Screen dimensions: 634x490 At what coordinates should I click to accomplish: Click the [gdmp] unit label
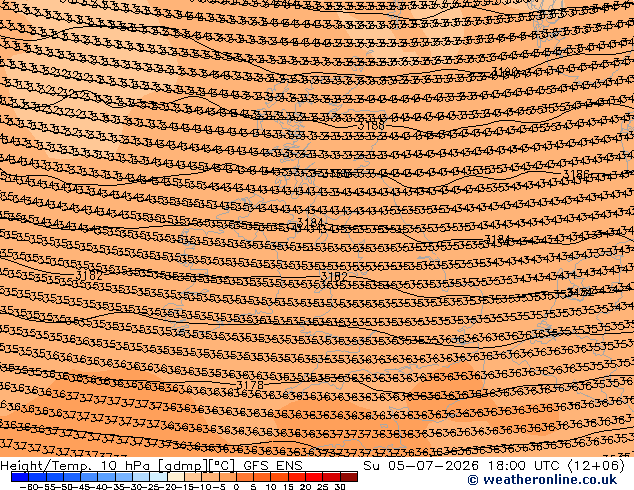point(182,466)
